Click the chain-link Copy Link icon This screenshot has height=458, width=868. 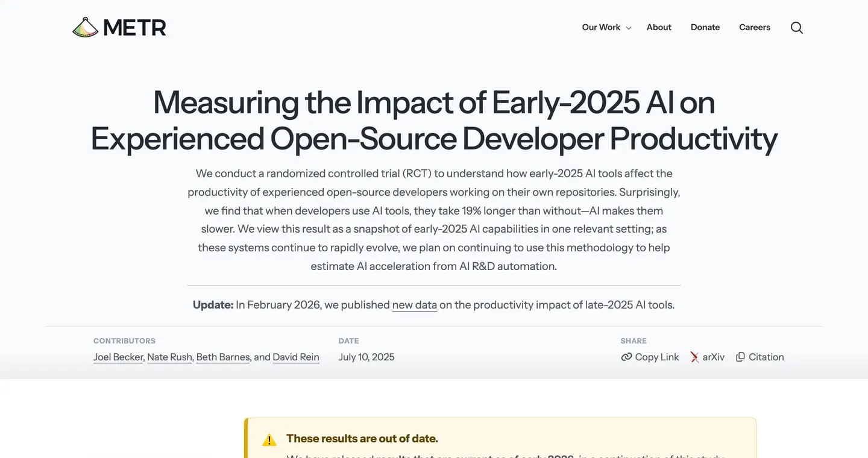pyautogui.click(x=626, y=357)
